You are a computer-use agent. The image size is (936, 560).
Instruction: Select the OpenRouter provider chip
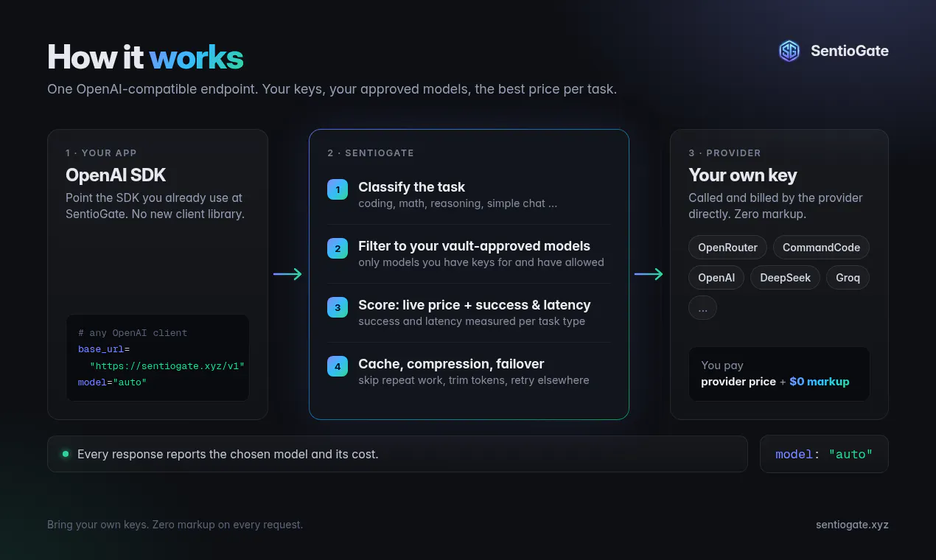[728, 248]
